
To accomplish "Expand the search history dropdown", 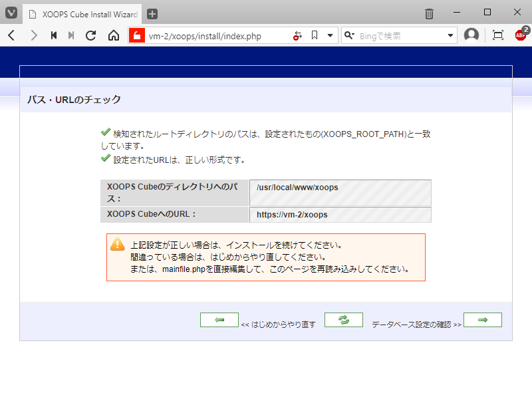I will (450, 36).
